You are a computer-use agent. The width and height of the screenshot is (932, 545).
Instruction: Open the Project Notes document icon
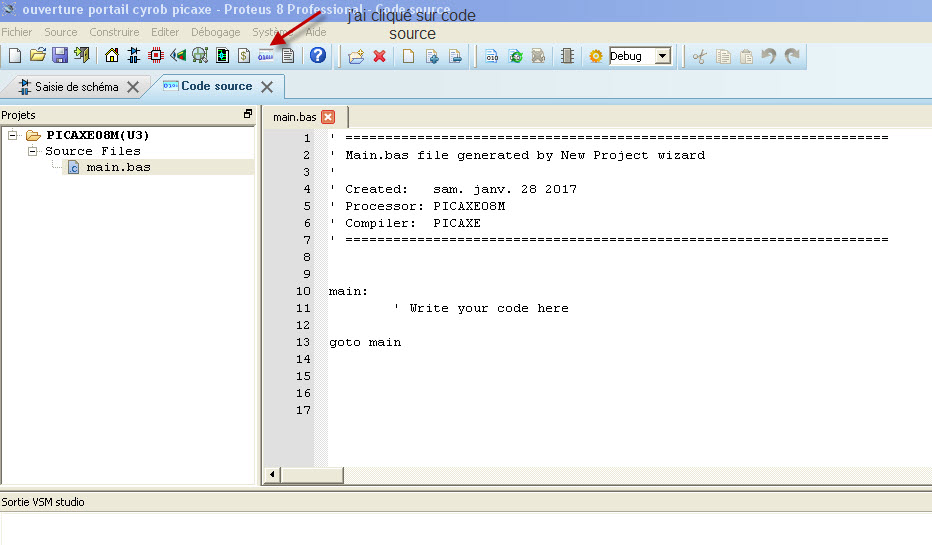(288, 56)
